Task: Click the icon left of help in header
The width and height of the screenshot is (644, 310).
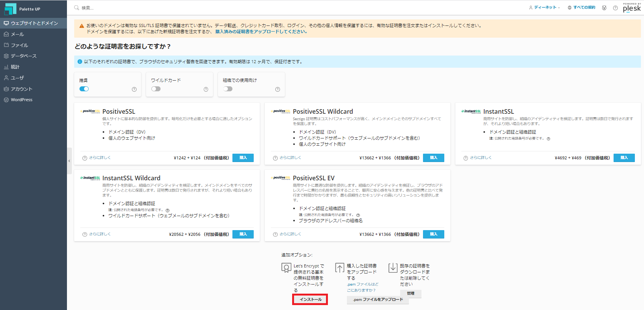Action: pos(604,8)
